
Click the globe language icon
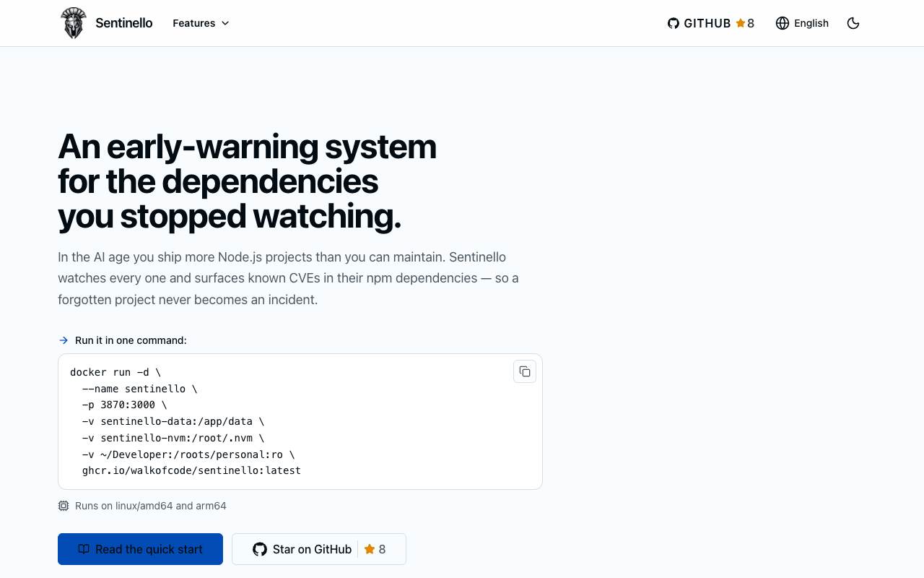click(x=783, y=23)
